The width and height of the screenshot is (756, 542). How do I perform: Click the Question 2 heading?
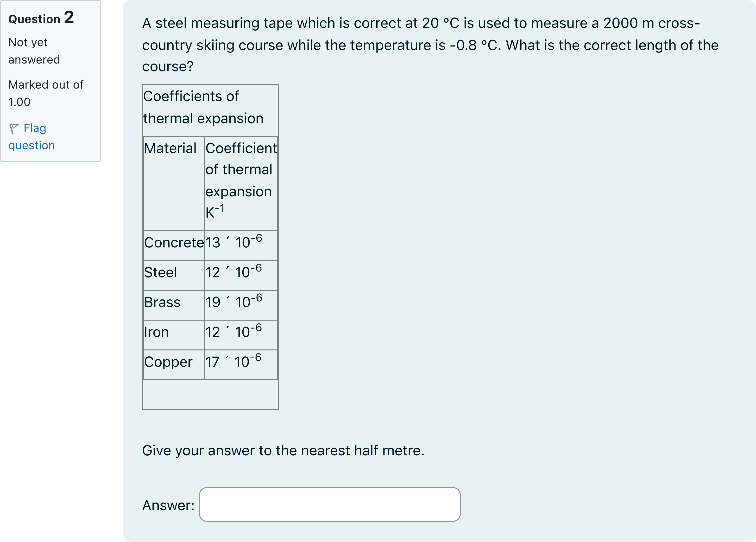tap(41, 18)
